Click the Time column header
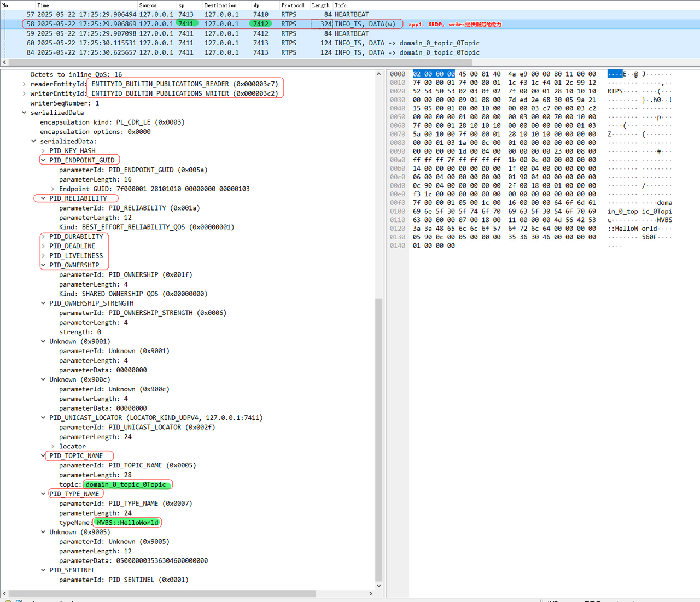 [43, 5]
